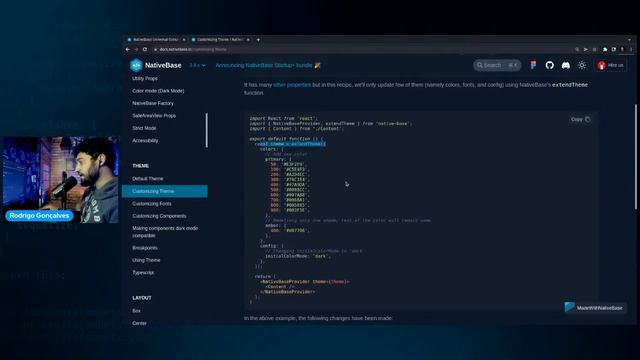Open Box under Layout section
640x360 pixels.
coord(136,311)
